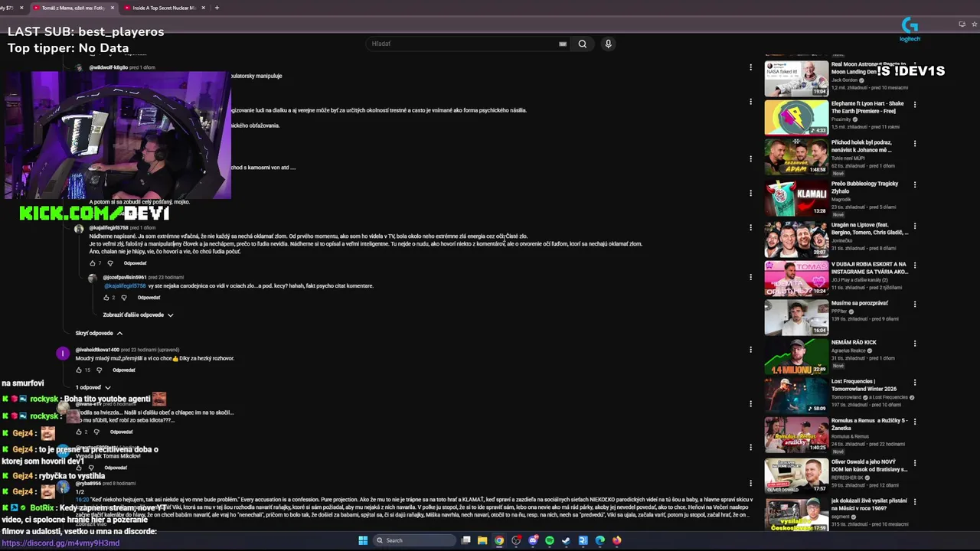Open more options for Prečo Bubbleology video
This screenshot has width=980, height=551.
coord(914,184)
